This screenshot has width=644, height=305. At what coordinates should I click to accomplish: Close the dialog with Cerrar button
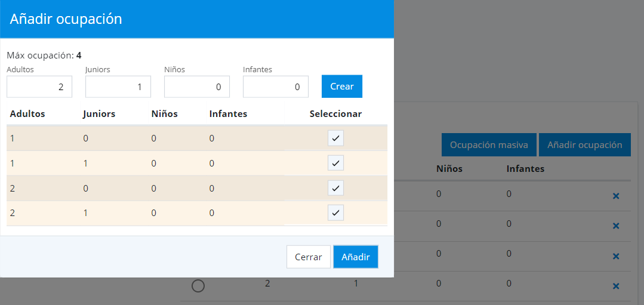point(309,257)
